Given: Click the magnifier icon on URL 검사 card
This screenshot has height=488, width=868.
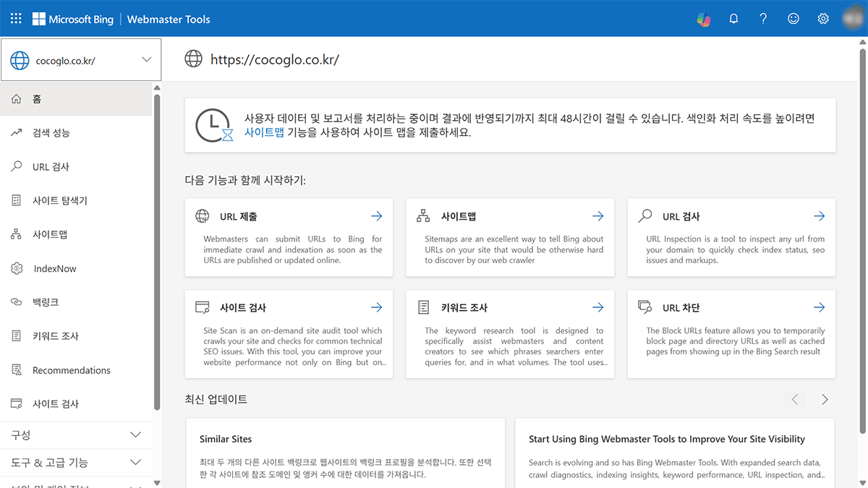Looking at the screenshot, I should click(645, 216).
